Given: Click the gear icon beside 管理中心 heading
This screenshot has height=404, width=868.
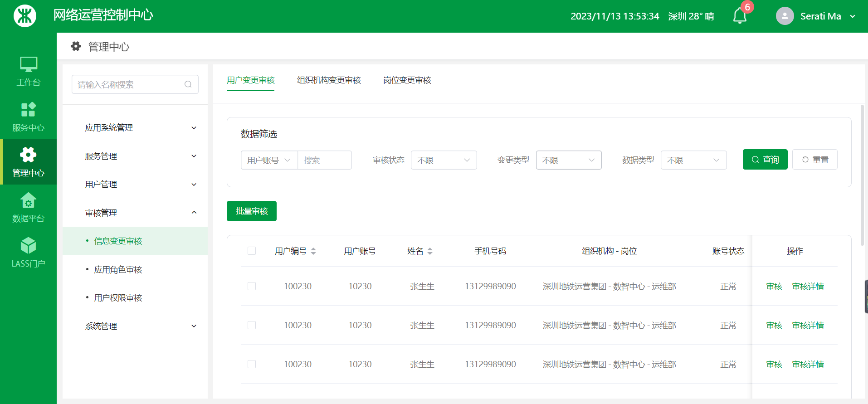Looking at the screenshot, I should (x=76, y=46).
